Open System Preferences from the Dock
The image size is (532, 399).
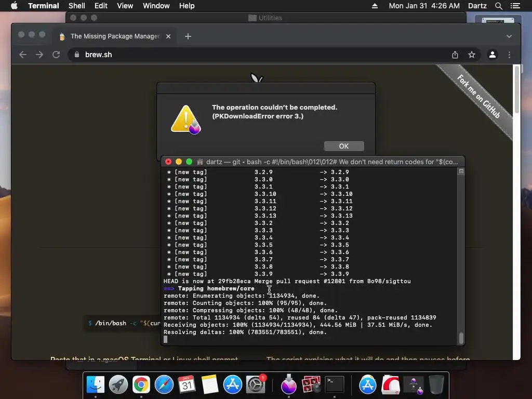click(x=256, y=384)
